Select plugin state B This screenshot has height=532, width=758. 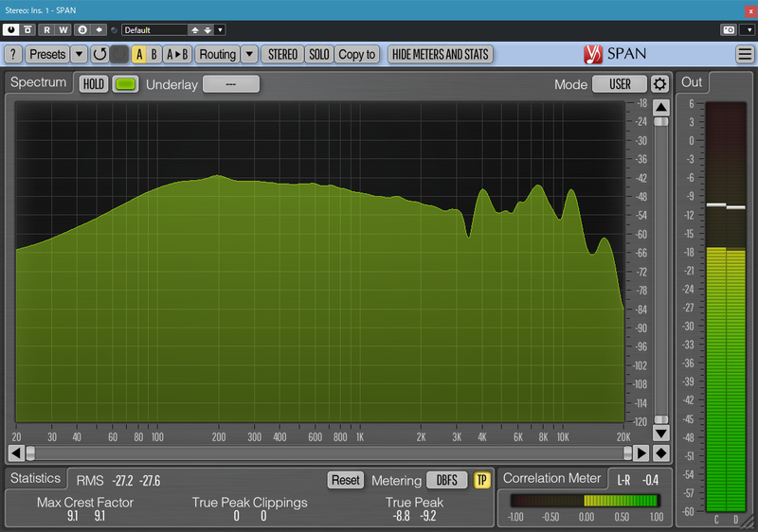pyautogui.click(x=153, y=54)
